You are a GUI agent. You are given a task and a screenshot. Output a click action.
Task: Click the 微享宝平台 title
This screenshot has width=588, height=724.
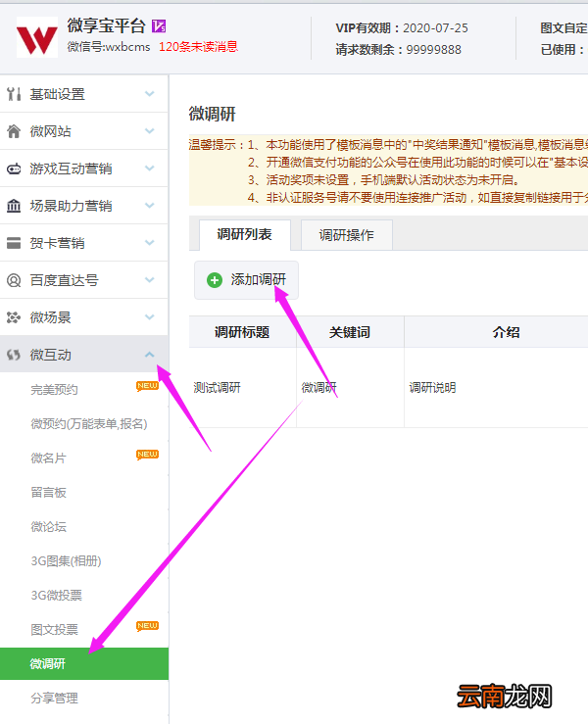pyautogui.click(x=106, y=25)
